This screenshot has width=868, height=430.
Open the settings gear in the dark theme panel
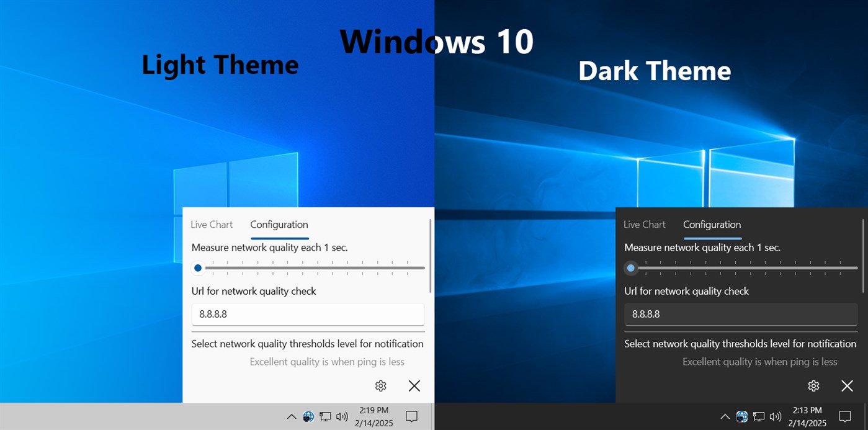[813, 385]
